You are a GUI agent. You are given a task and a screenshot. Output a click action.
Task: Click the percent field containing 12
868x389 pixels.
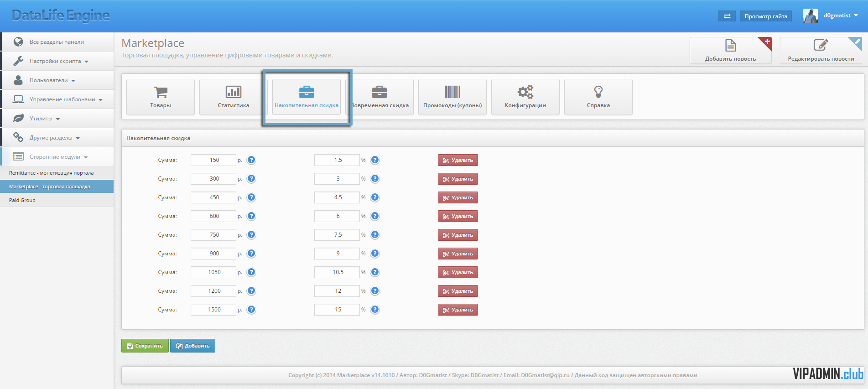[337, 291]
